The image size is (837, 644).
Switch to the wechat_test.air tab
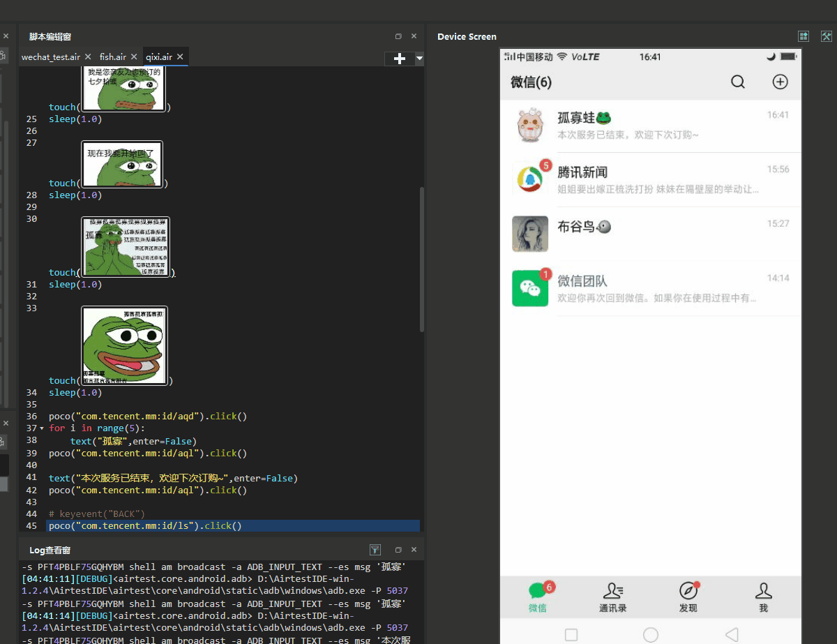coord(51,57)
